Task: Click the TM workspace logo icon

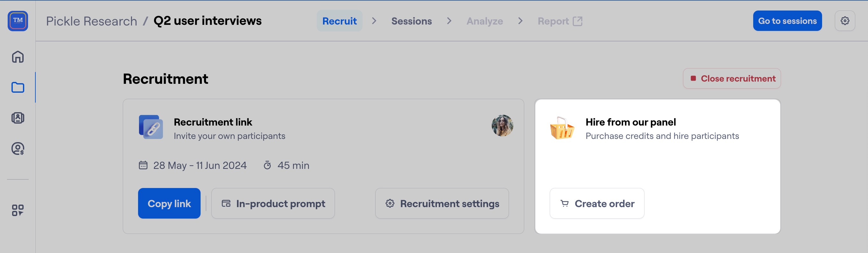Action: point(18,21)
